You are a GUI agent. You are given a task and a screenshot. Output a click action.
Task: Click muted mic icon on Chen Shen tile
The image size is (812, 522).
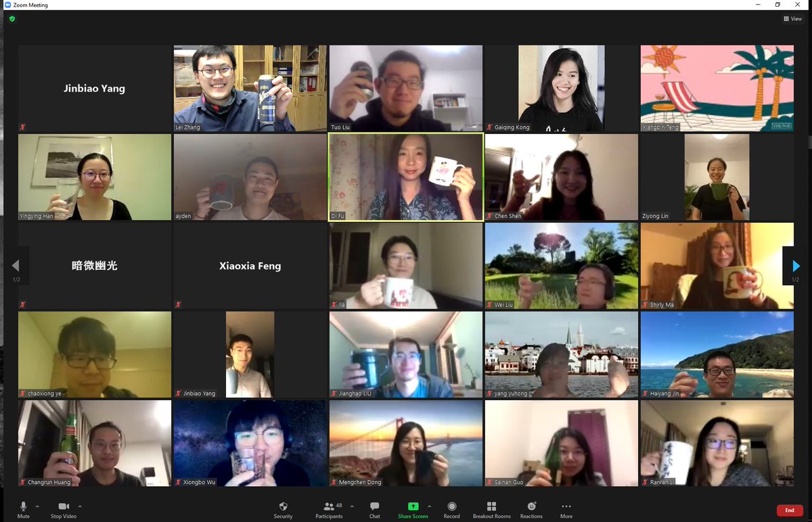(490, 216)
